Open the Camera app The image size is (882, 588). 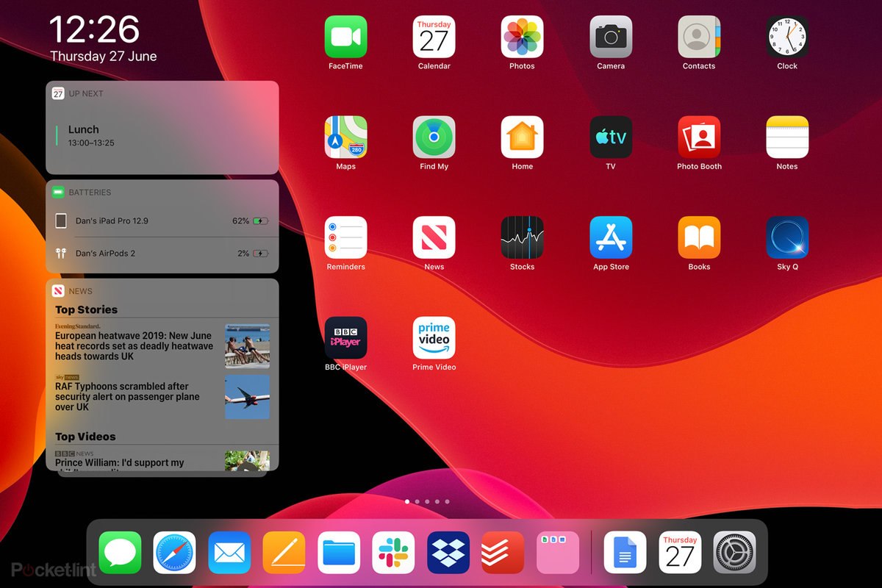click(x=611, y=37)
